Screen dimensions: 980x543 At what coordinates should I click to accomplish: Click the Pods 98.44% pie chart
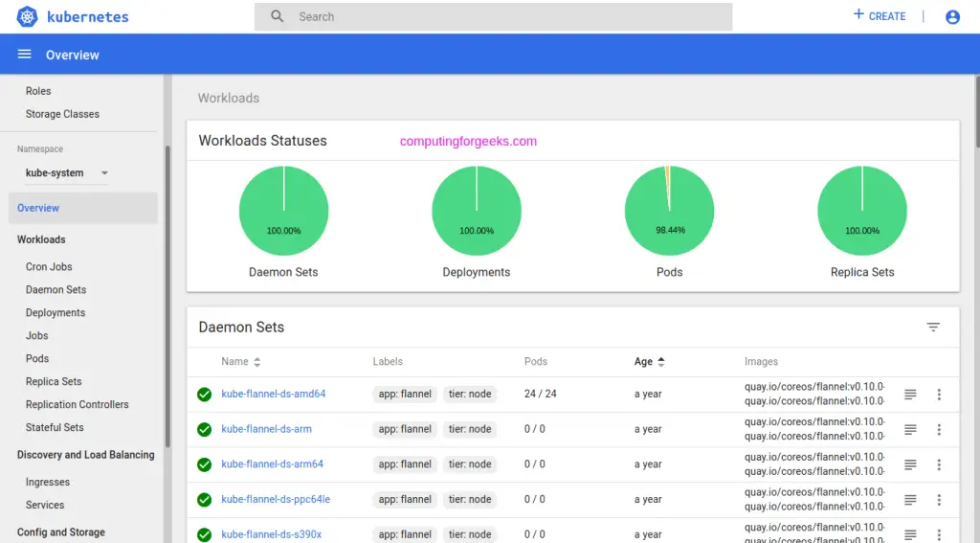tap(669, 211)
